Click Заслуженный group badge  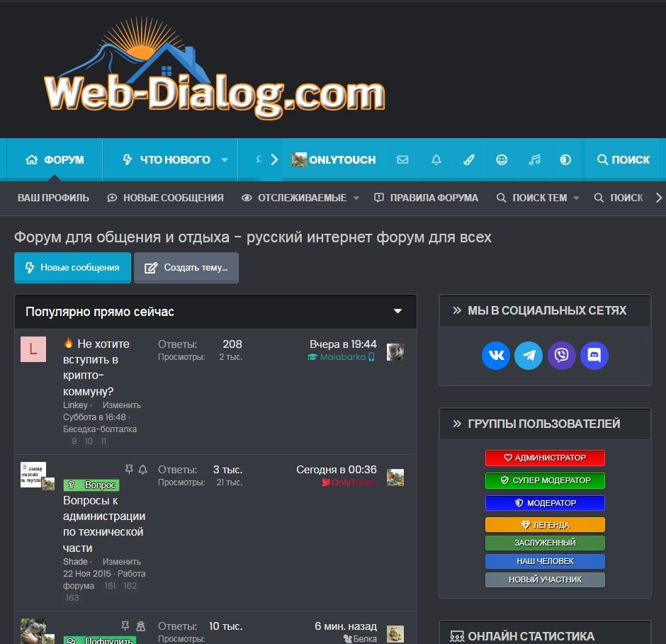(x=545, y=543)
